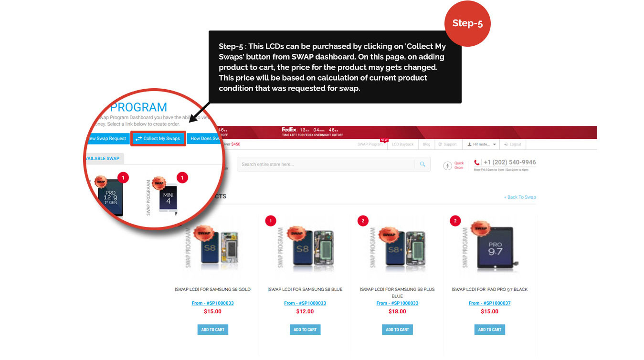Click the red count badge on Mini 4
This screenshot has width=644, height=360.
(182, 178)
